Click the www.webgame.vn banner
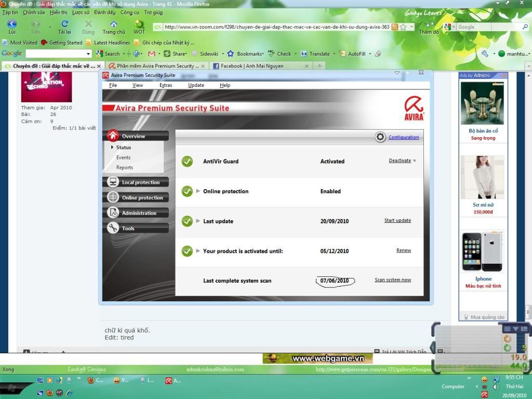 317,358
